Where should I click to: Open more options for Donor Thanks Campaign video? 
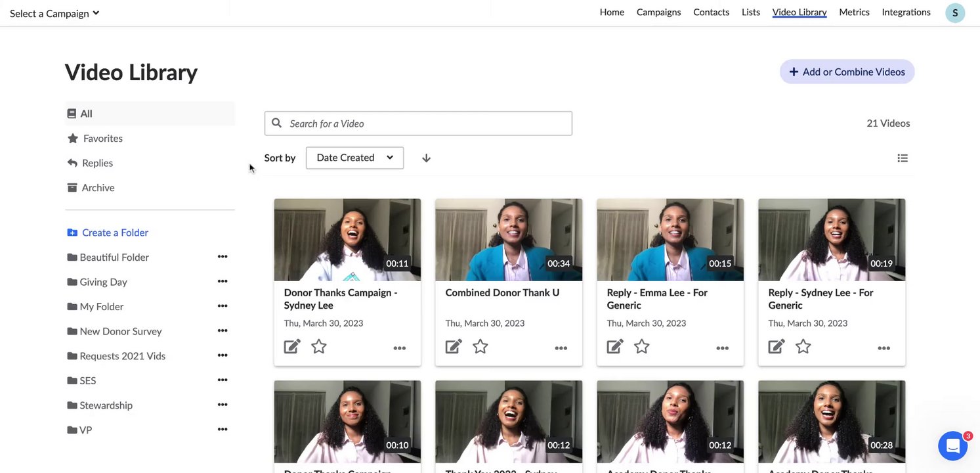[x=399, y=348]
